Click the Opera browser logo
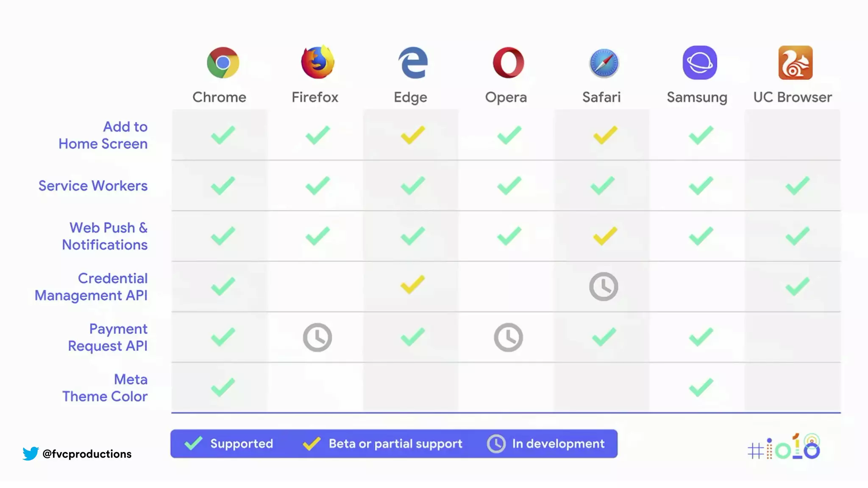 pos(508,63)
